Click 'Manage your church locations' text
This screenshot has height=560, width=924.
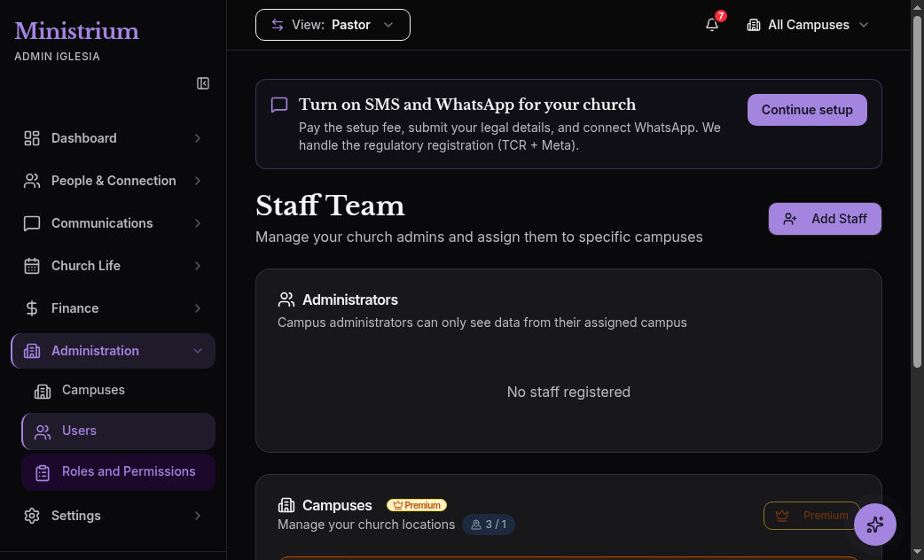pyautogui.click(x=366, y=525)
